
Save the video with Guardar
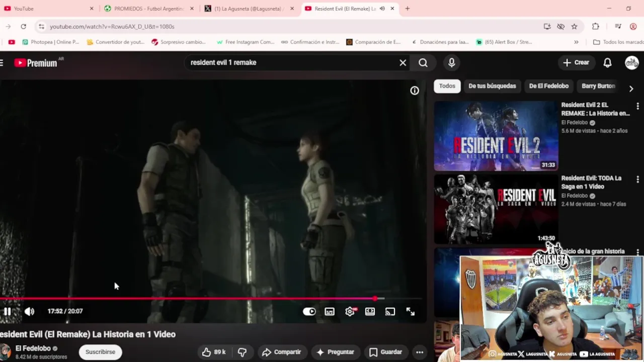pos(385,352)
